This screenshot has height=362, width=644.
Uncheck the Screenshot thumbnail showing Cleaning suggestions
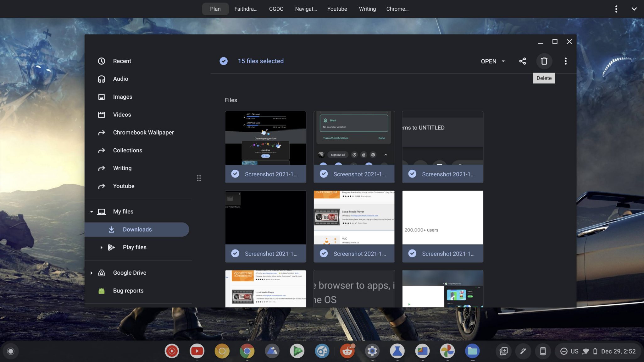pos(235,173)
